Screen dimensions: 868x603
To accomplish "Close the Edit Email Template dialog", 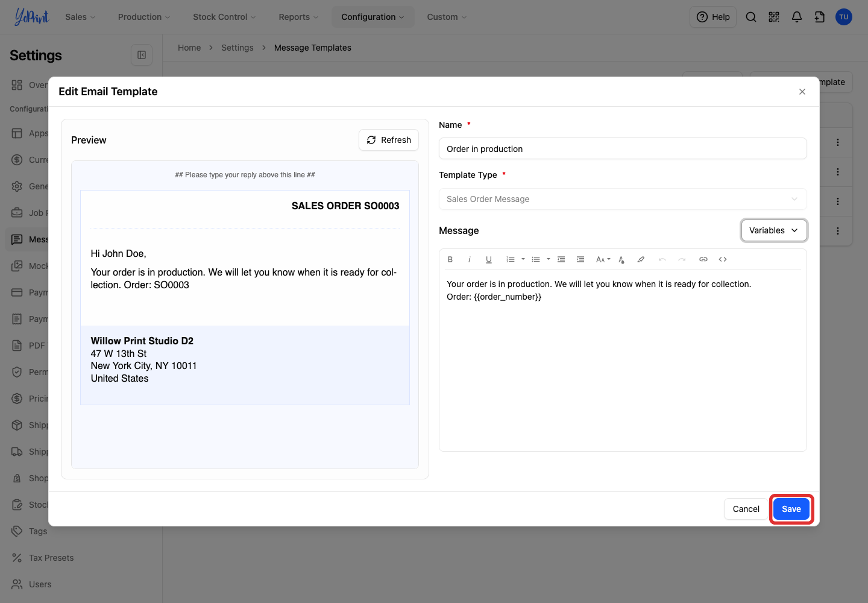I will [802, 92].
